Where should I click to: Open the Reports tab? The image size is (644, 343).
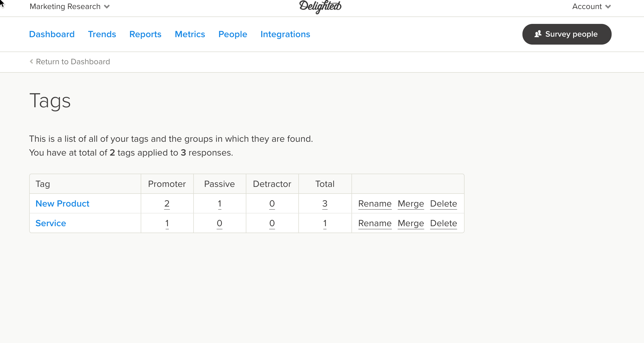[145, 34]
